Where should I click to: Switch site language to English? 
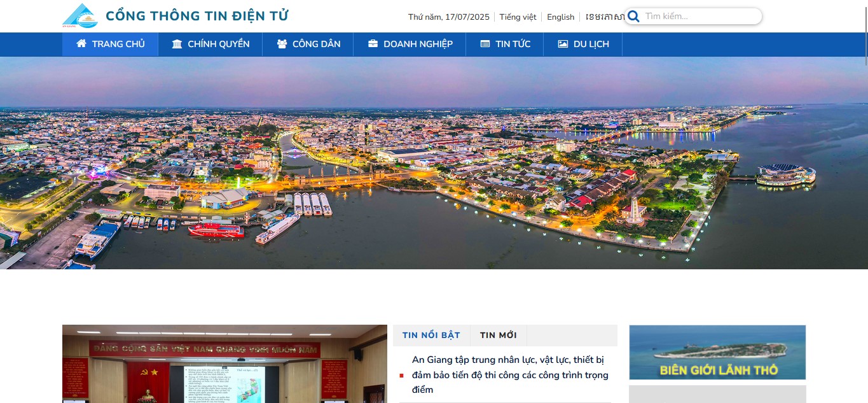pos(560,17)
